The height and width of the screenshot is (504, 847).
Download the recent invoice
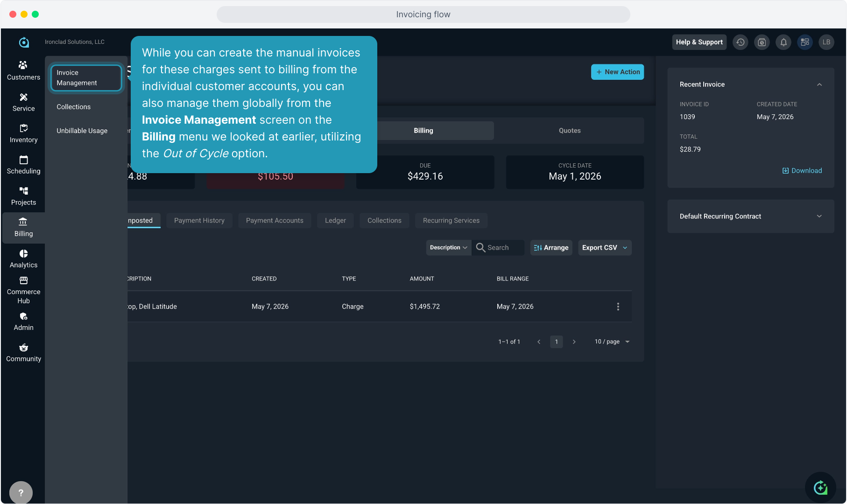(802, 171)
